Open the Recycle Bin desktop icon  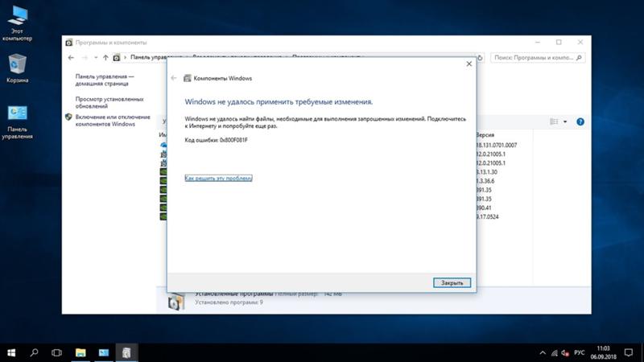[17, 68]
